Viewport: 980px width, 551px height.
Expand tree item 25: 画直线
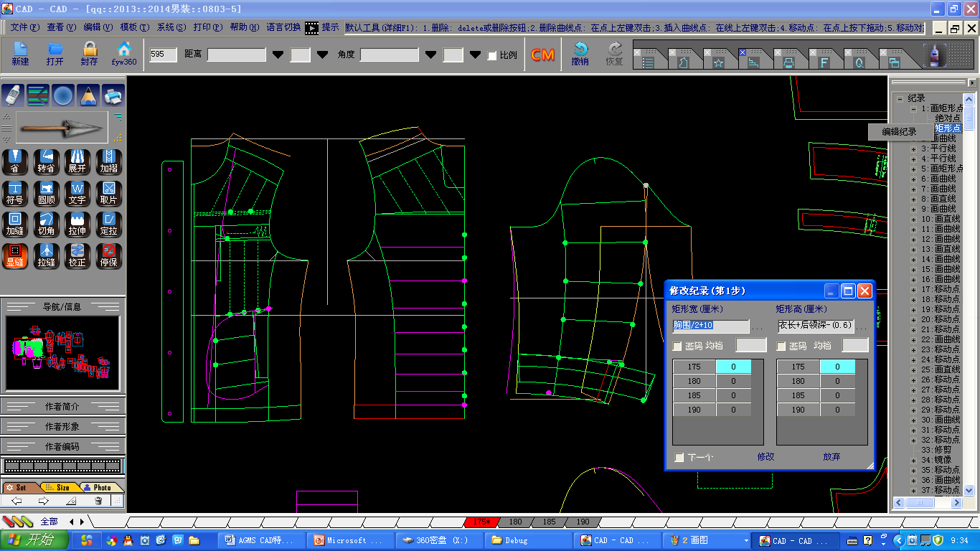coord(913,369)
